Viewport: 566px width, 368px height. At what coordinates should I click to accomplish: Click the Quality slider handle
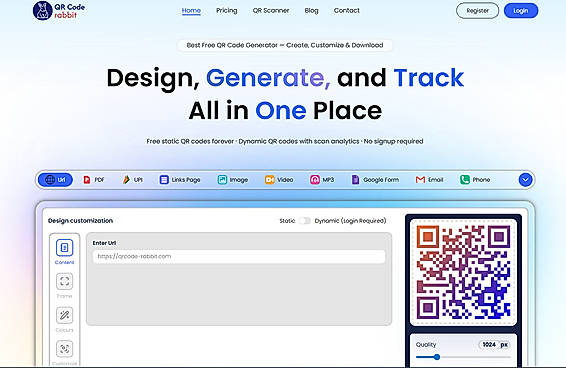pos(437,357)
